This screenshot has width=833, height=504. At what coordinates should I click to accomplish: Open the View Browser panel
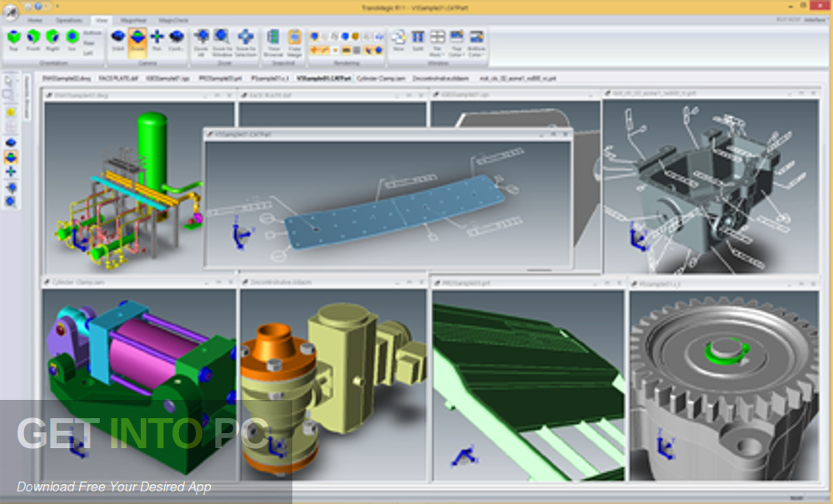tap(273, 40)
